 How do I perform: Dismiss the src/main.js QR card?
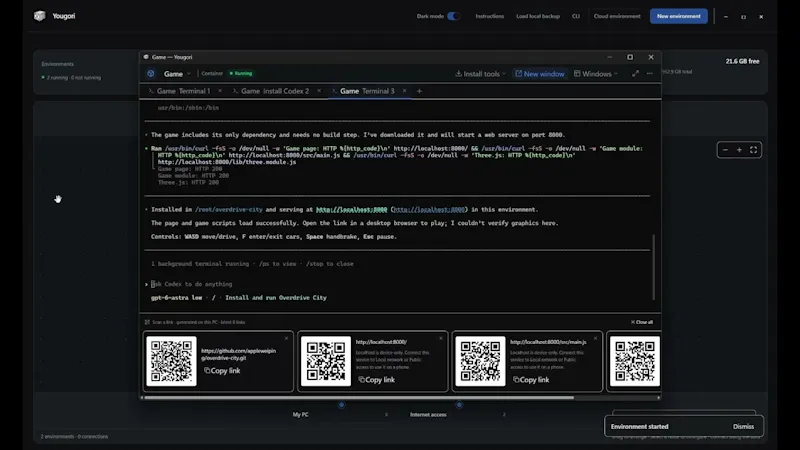[595, 338]
